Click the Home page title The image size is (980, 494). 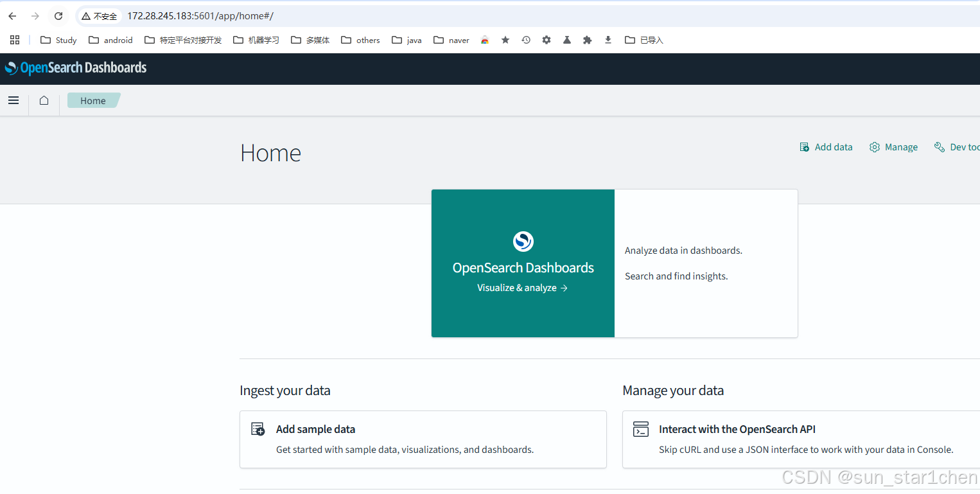click(270, 154)
